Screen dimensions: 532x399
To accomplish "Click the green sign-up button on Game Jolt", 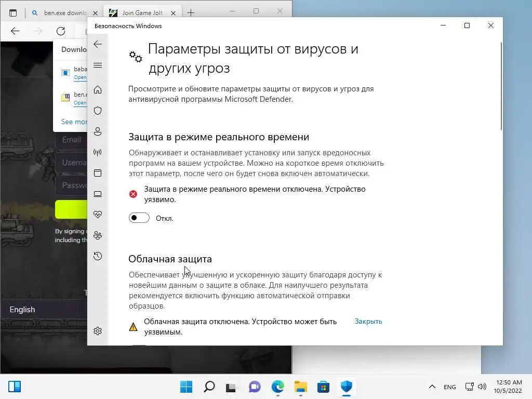I will pyautogui.click(x=71, y=209).
